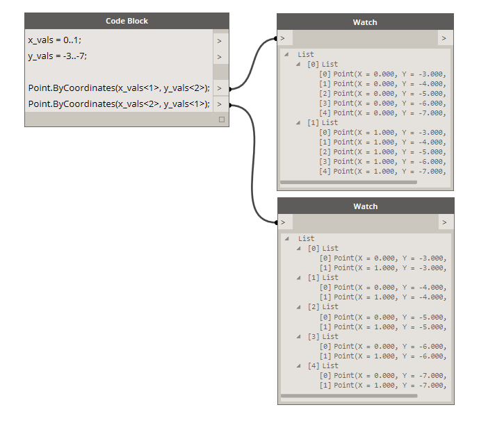
Task: Click code line with x_vals<1>, y_vals<2>
Action: pyautogui.click(x=119, y=88)
